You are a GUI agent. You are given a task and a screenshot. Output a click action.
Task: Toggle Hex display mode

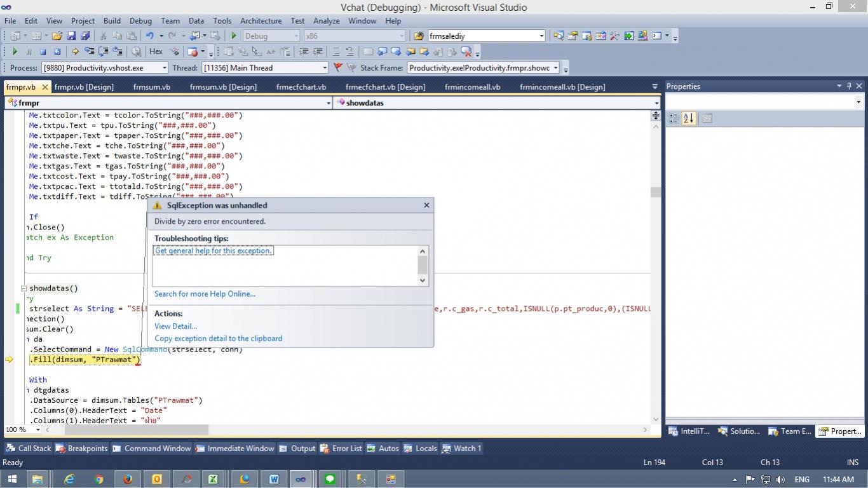(x=156, y=52)
